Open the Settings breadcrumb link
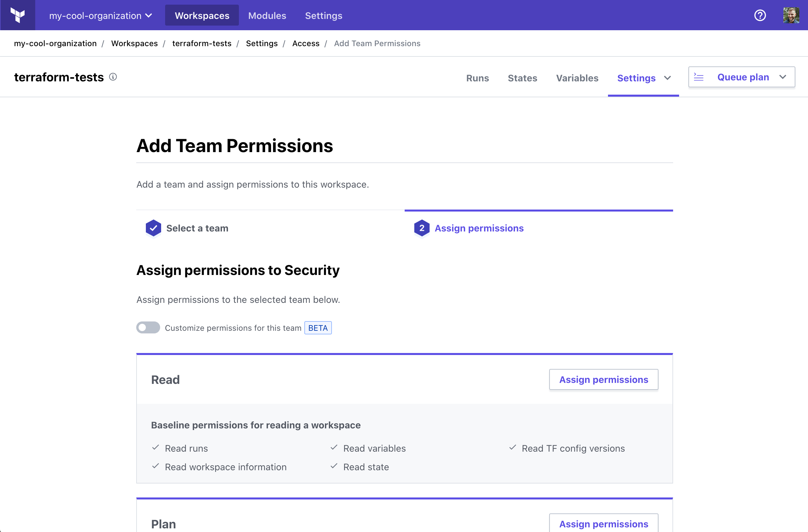Viewport: 808px width, 532px height. coord(262,44)
